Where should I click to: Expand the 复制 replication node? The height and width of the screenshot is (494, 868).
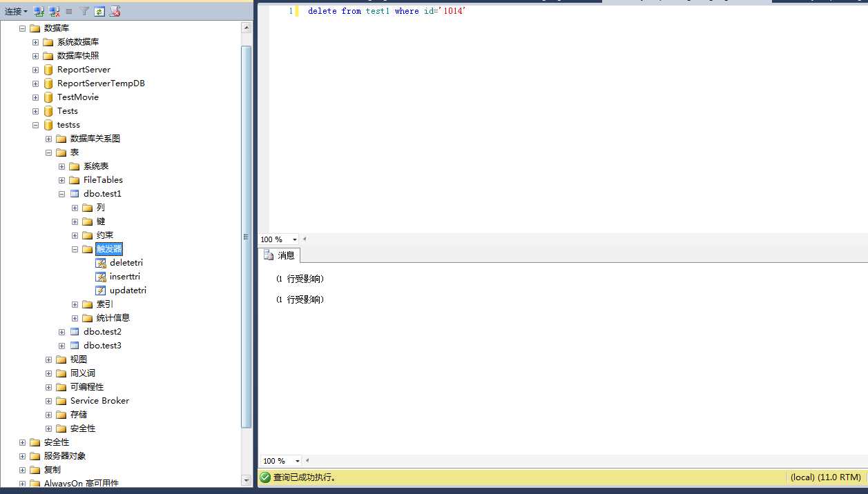22,470
